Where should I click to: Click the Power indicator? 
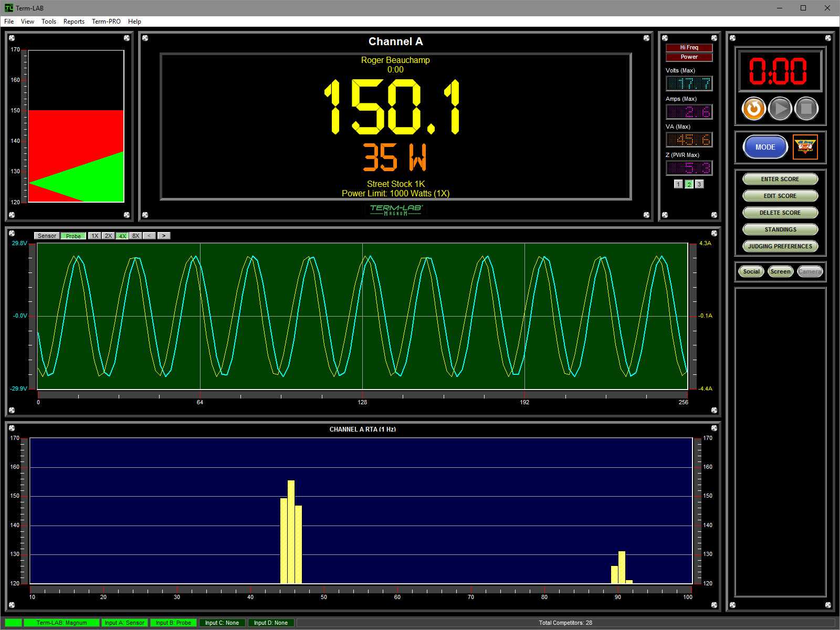pyautogui.click(x=689, y=57)
